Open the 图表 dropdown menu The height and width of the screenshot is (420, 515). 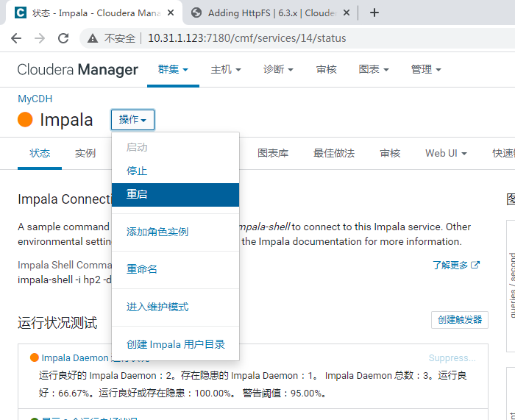(x=374, y=70)
